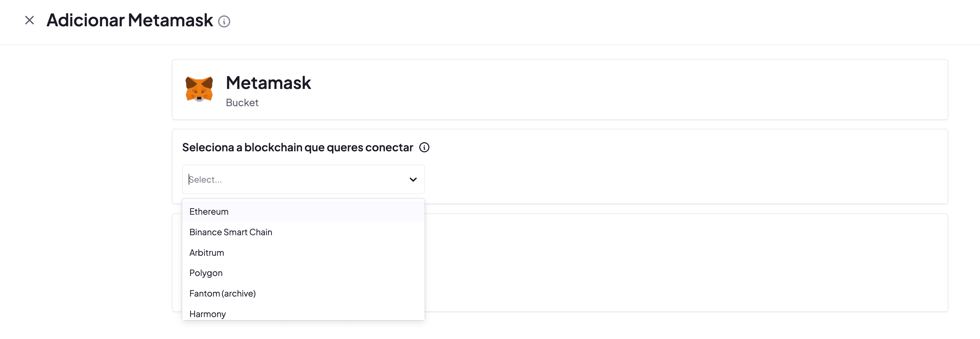The image size is (980, 339).
Task: Open the Select... combo box
Action: coord(303,179)
